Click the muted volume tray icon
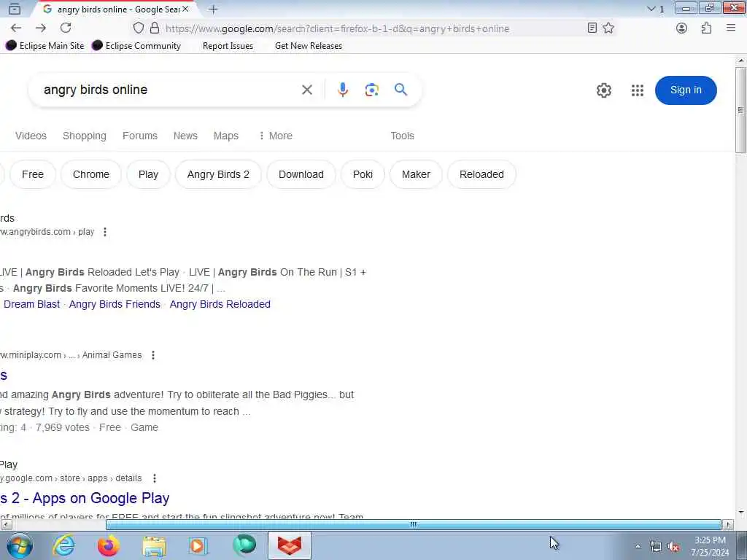747x560 pixels. (673, 547)
